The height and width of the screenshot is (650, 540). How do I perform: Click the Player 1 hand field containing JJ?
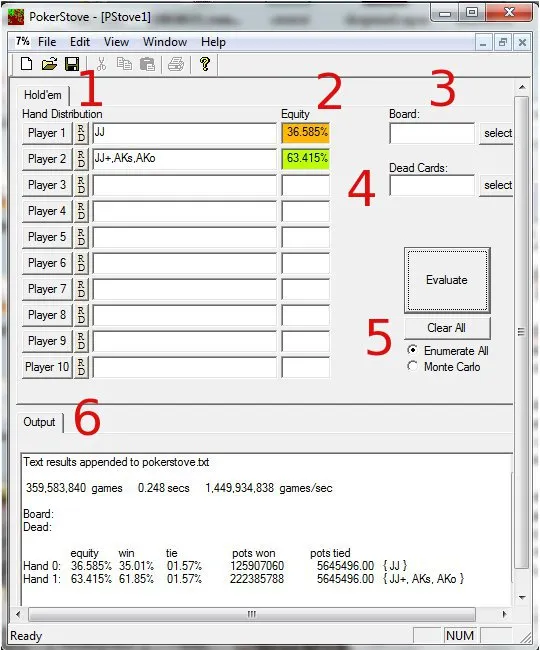coord(184,133)
